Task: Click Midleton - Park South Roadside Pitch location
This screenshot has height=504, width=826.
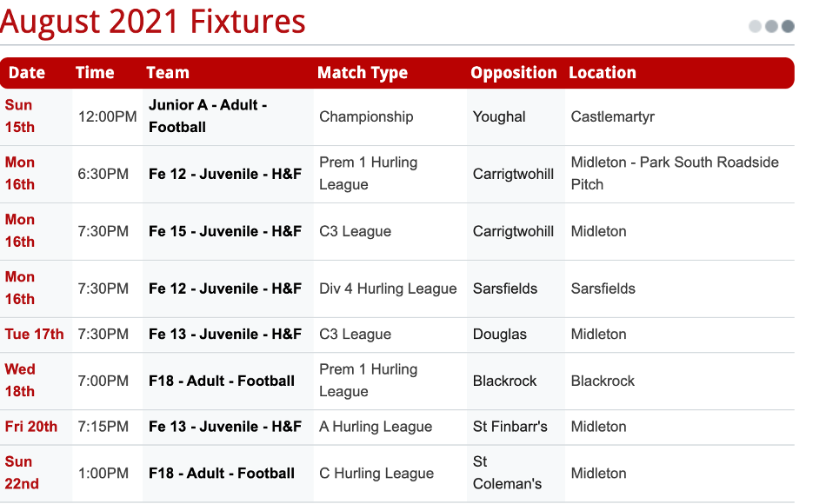Action: click(675, 173)
